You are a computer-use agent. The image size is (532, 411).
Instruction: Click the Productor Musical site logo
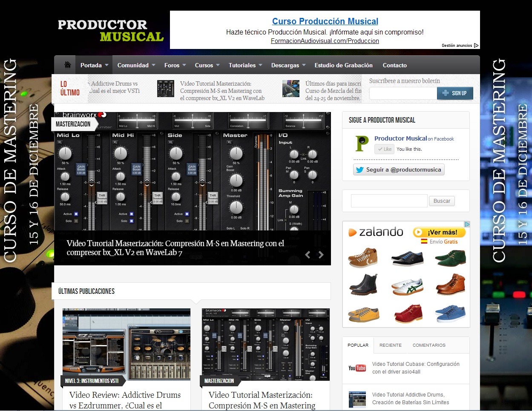tap(111, 31)
